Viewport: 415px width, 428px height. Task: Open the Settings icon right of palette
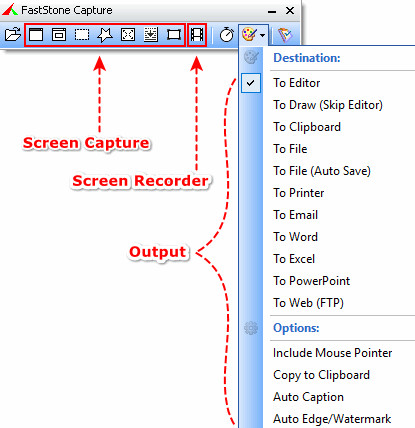coord(285,35)
